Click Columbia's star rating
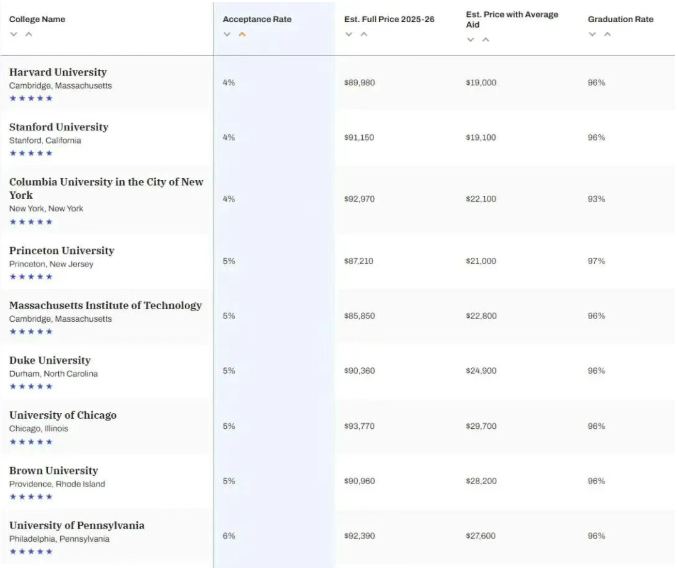The height and width of the screenshot is (568, 678). (x=31, y=222)
